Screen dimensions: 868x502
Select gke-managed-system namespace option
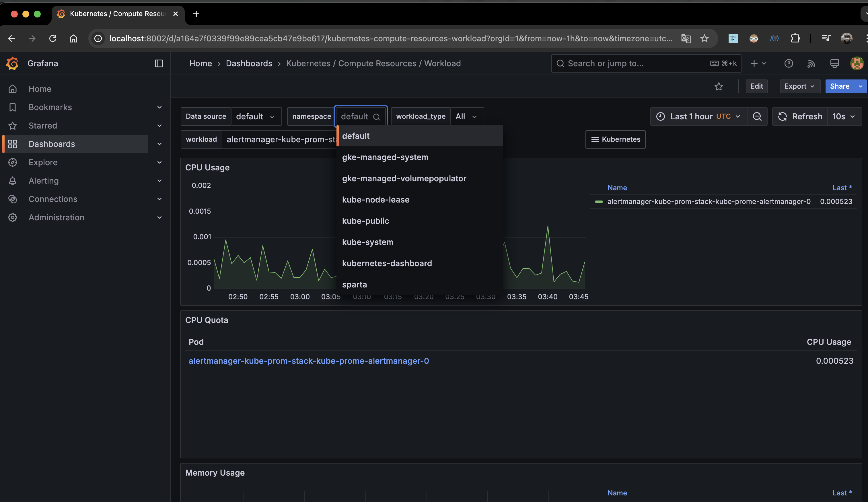pyautogui.click(x=420, y=157)
